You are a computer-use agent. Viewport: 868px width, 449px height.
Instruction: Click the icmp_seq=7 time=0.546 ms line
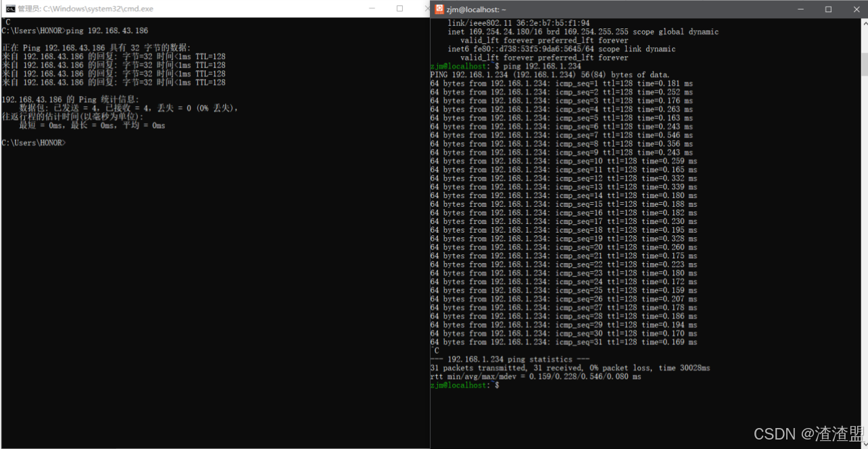(561, 135)
